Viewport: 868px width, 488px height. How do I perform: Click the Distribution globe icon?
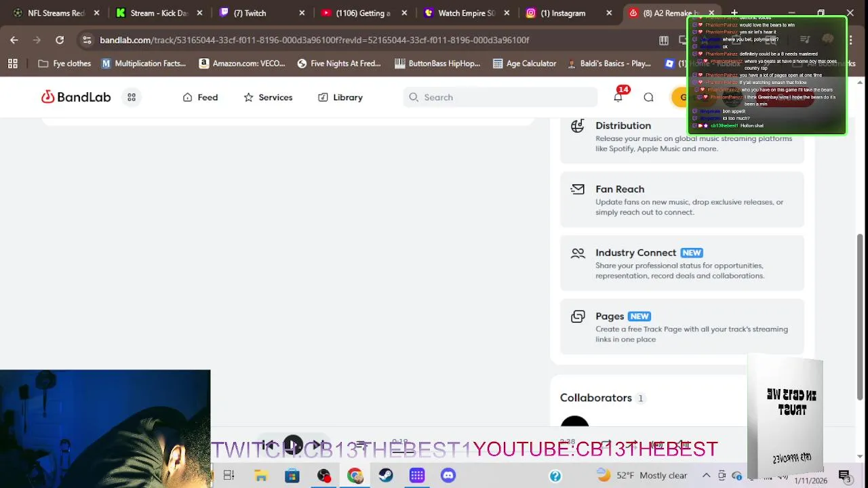578,126
